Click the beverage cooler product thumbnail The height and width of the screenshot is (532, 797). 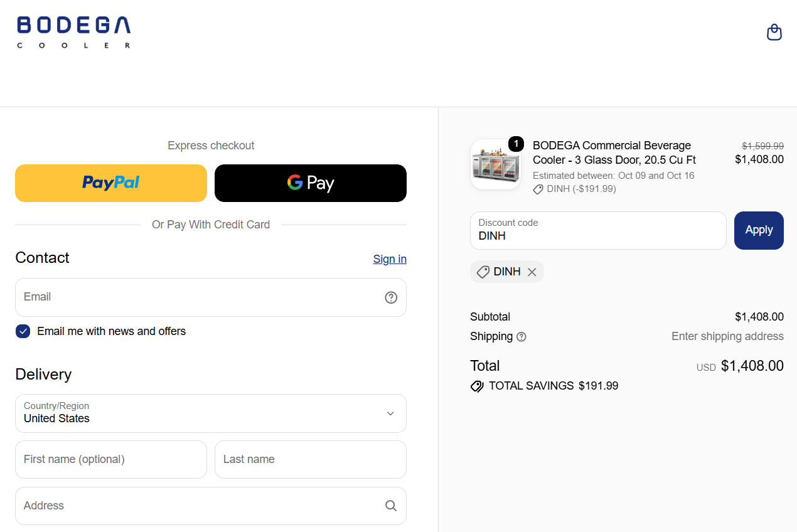[x=495, y=164]
